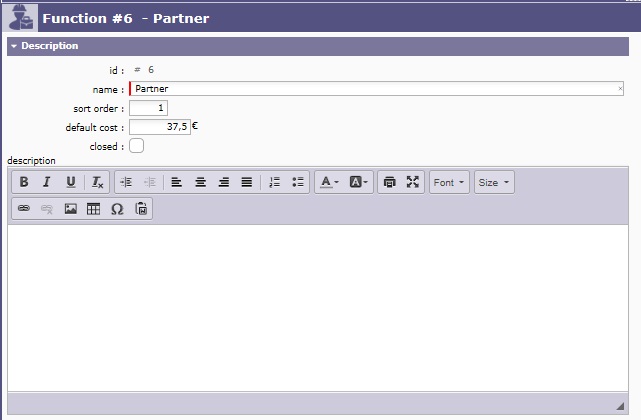Click the Function icon in header
Screen dimensions: 641x420
click(20, 18)
